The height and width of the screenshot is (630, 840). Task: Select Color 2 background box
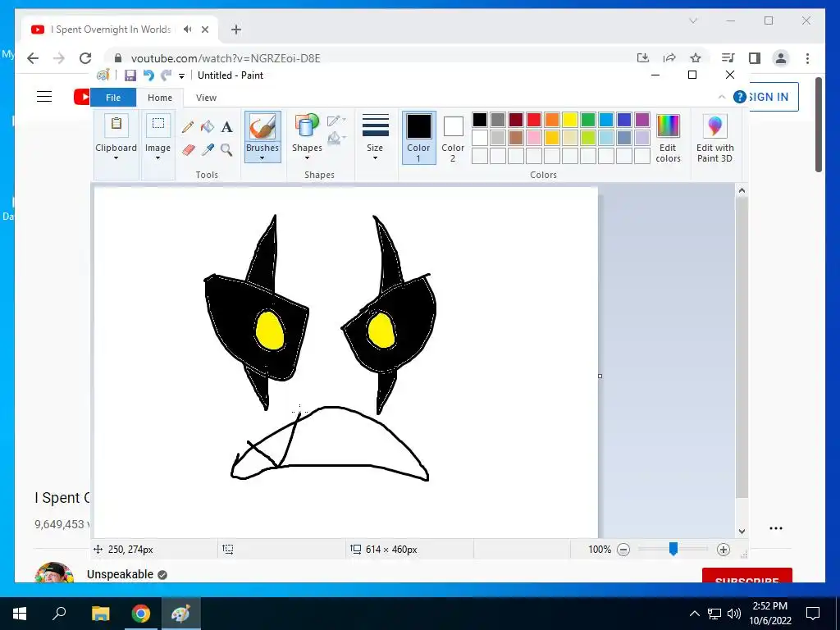(x=453, y=138)
